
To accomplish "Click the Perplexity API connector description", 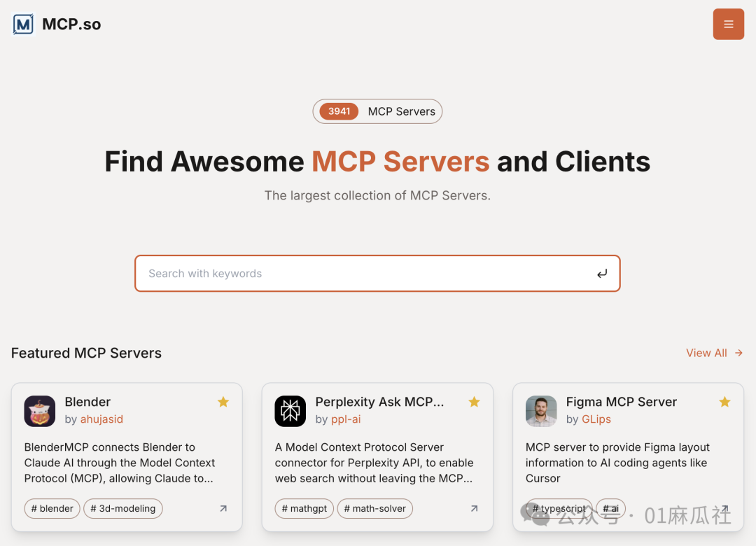I will point(374,463).
